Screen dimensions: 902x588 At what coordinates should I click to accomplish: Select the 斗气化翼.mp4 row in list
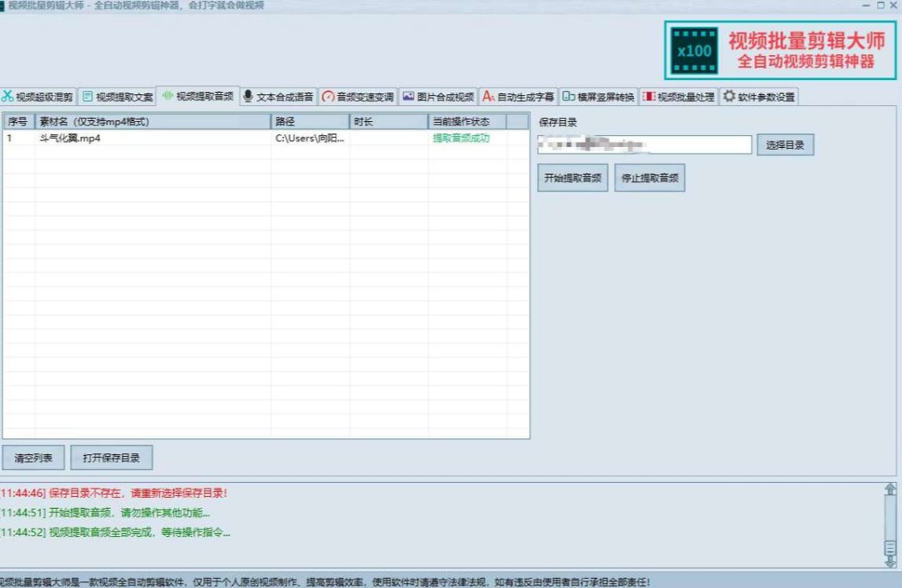[150, 139]
